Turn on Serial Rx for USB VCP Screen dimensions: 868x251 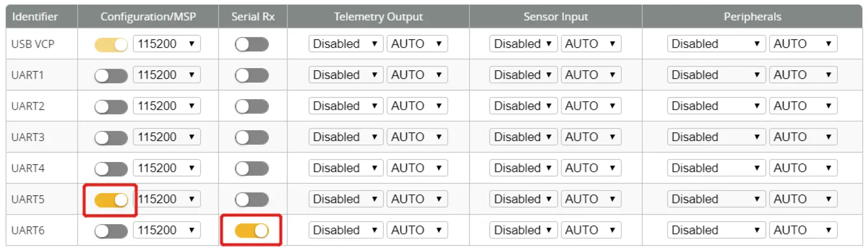(x=252, y=45)
